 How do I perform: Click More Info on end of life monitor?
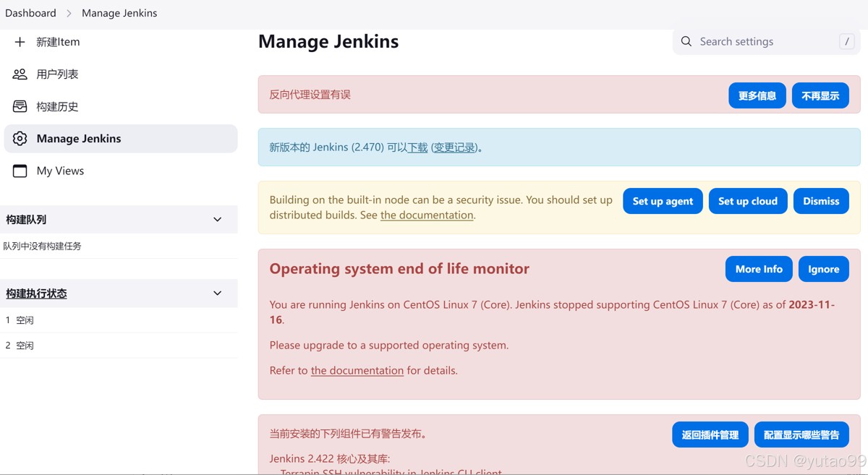[x=759, y=269]
